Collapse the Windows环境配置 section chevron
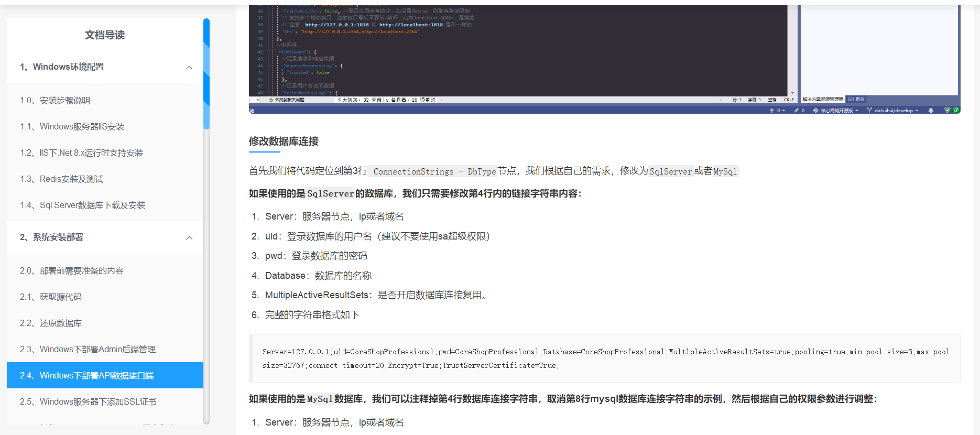 (x=189, y=67)
